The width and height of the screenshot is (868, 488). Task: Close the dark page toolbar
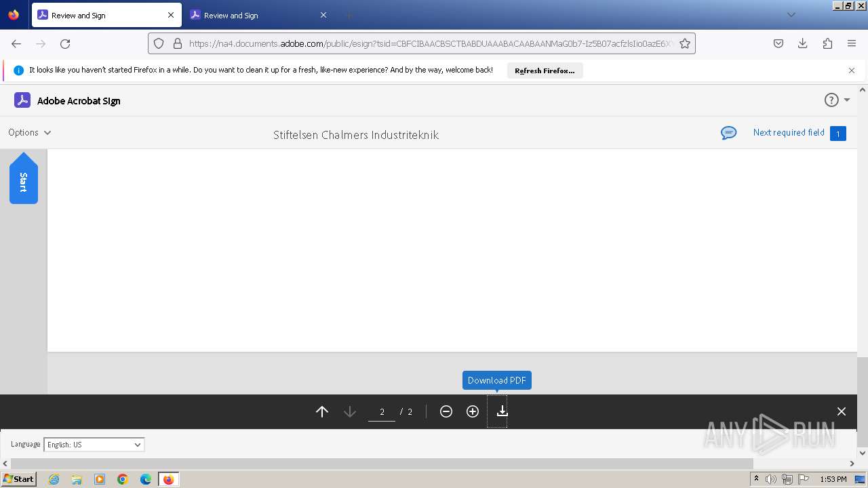tap(842, 411)
